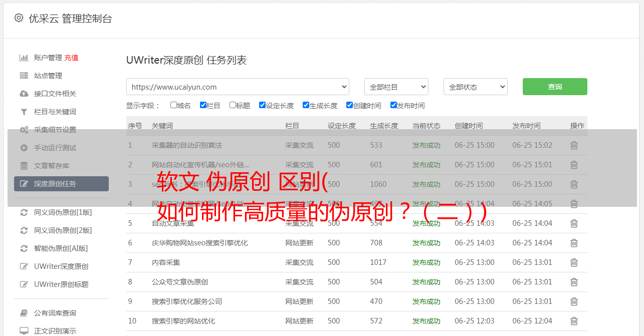644x336 pixels.
Task: Delete task 1 采集器的自动识别算法 with trash icon
Action: [574, 145]
